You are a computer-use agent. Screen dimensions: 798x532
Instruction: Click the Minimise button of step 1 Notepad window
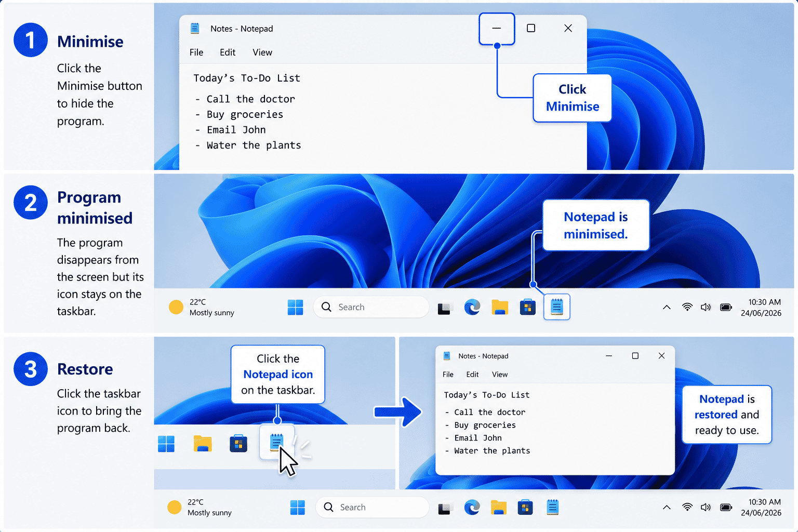pyautogui.click(x=497, y=29)
